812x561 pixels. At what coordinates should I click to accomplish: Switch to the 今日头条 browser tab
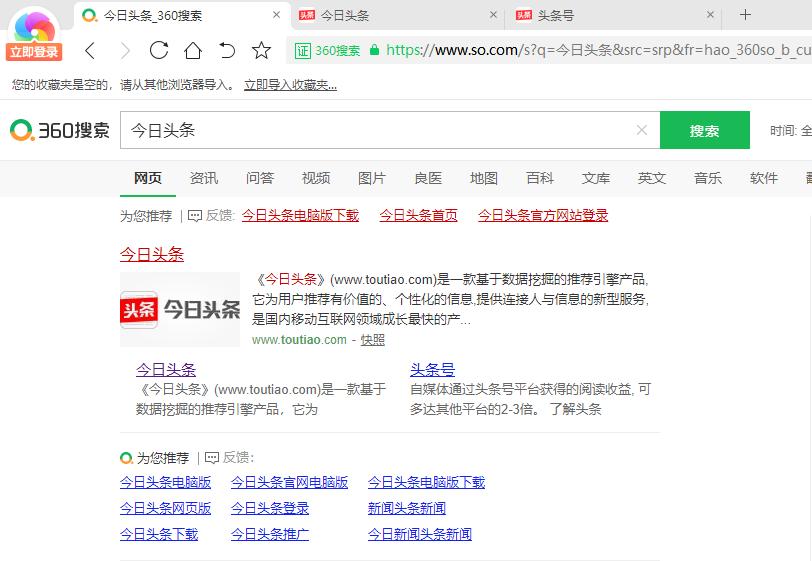[396, 16]
